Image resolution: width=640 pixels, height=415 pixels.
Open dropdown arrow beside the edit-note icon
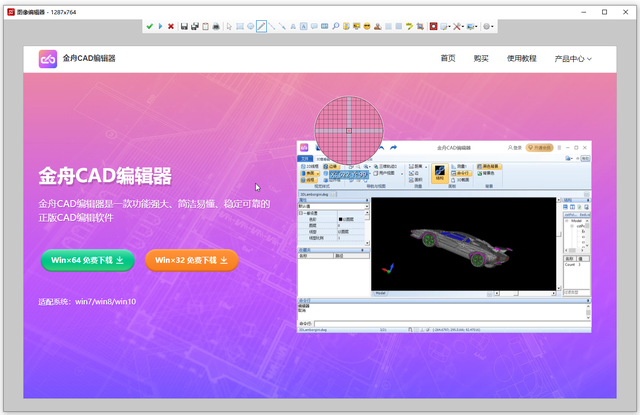tap(449, 27)
